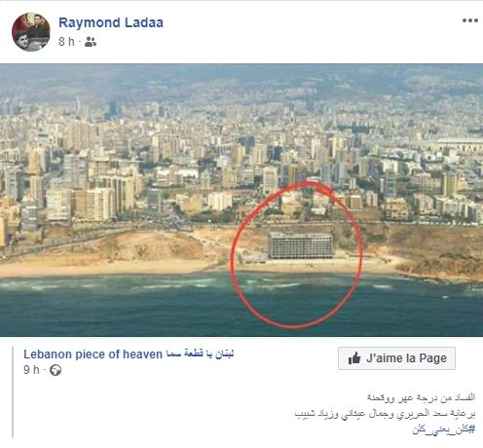Open the hashtag #كلن_يعني_كلن

click(x=444, y=429)
